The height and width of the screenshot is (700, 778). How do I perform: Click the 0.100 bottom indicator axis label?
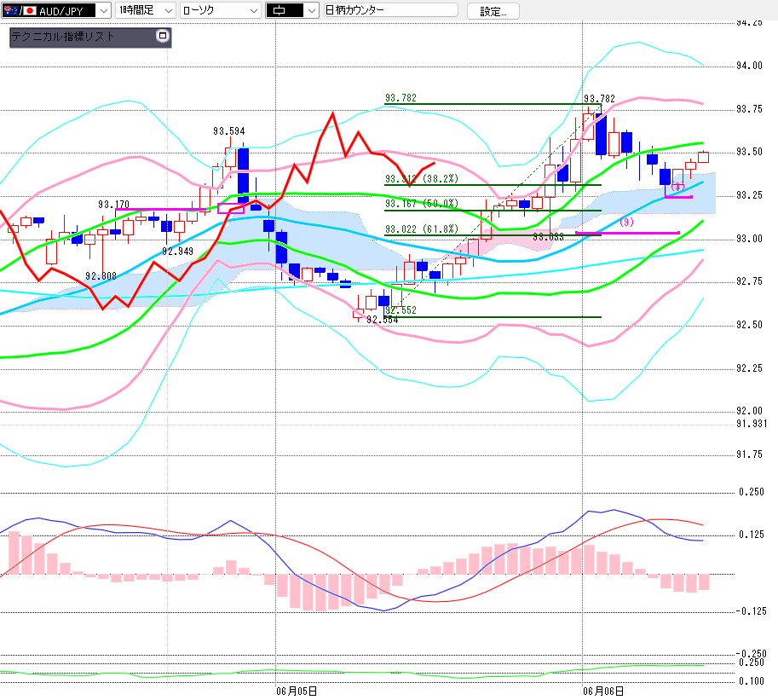point(752,681)
